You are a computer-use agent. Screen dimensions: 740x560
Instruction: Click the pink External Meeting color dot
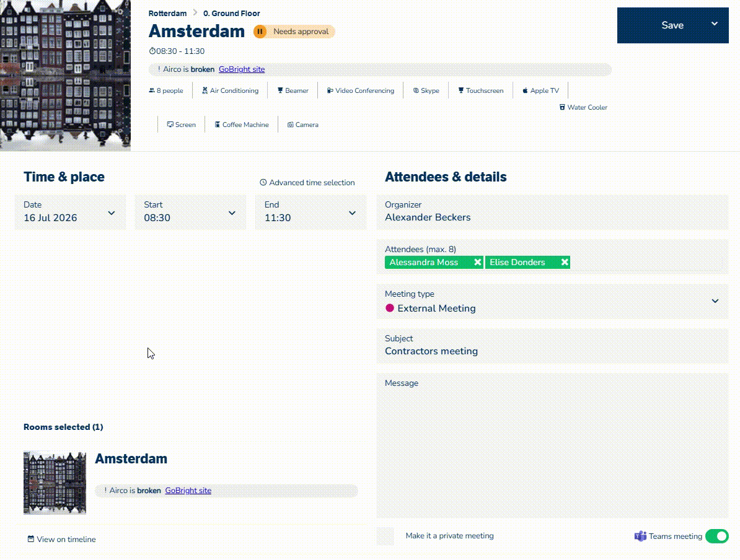pyautogui.click(x=390, y=308)
